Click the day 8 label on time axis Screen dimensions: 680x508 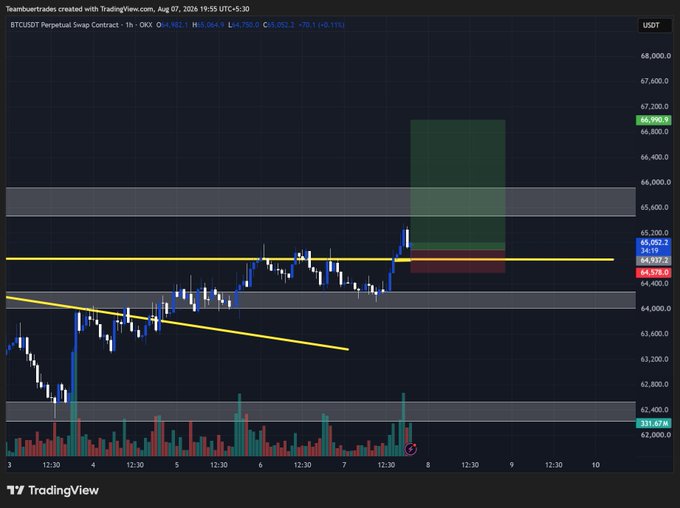pyautogui.click(x=428, y=465)
